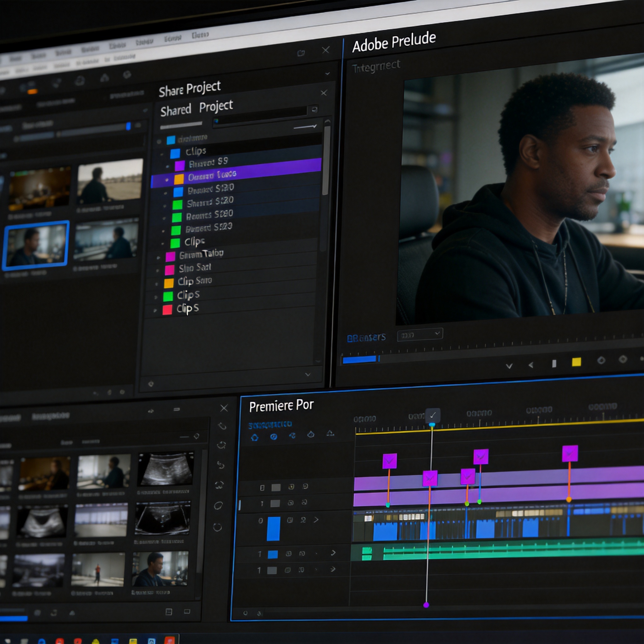Click the pentagon-shaped tool icon under Premiere Por

[255, 438]
